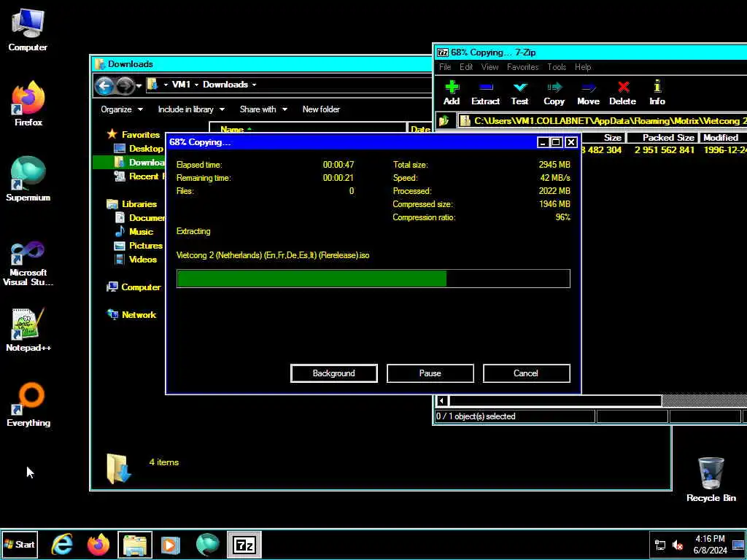
Task: Cancel the copying operation
Action: pos(526,373)
